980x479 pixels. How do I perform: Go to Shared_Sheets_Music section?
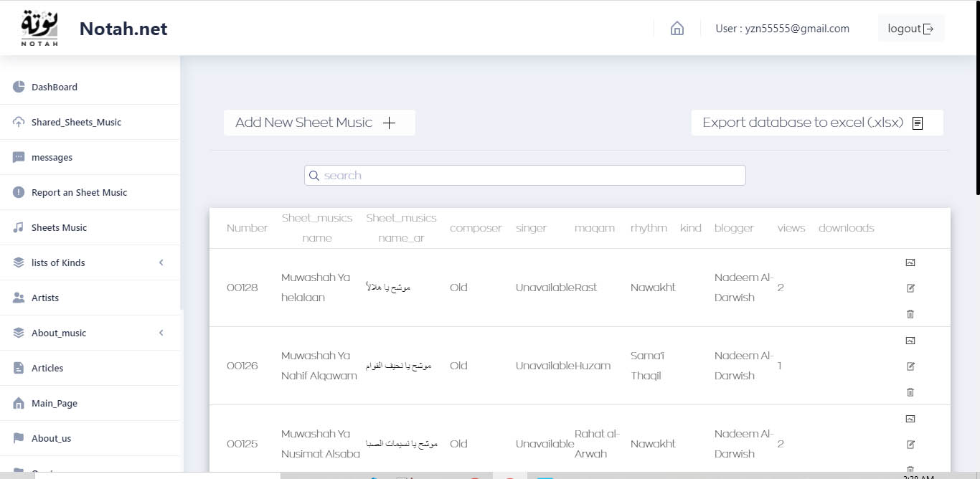76,123
